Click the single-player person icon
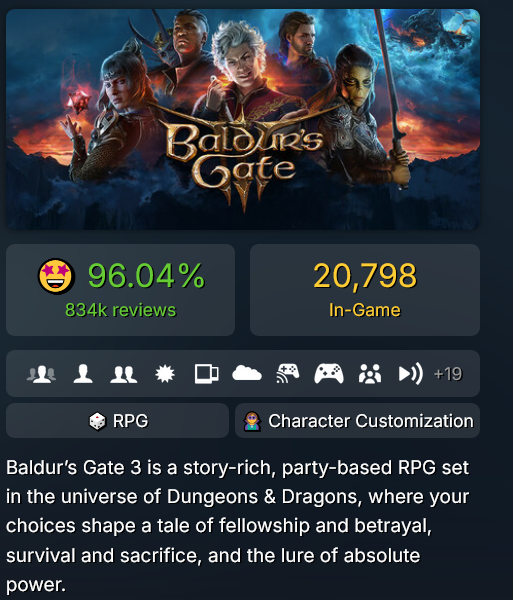This screenshot has width=513, height=600. point(83,374)
